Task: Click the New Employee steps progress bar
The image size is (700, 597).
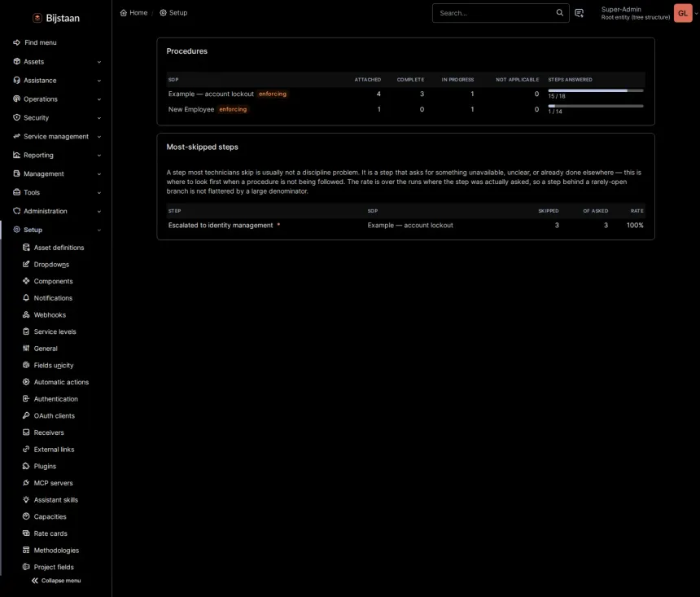Action: [x=596, y=106]
